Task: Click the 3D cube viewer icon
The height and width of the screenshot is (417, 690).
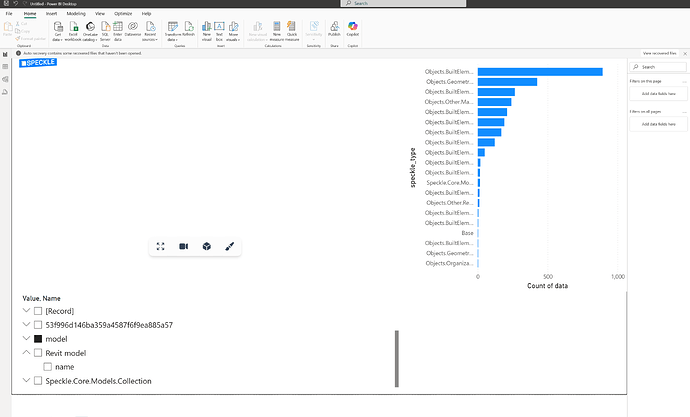Action: point(206,246)
